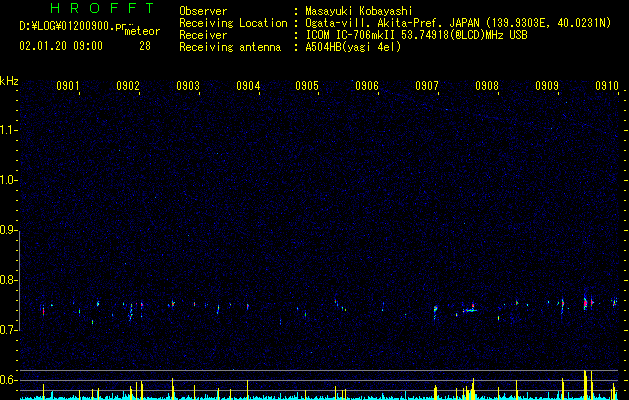Click the Ogata-vill. Akita-Pref. JAPAN location text
Viewport: 629px width, 400px height.
click(x=392, y=23)
